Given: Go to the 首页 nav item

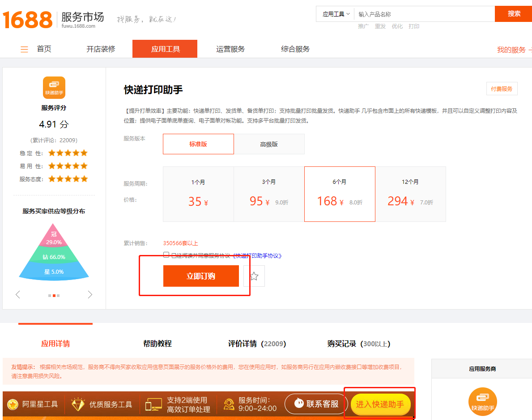Looking at the screenshot, I should (44, 49).
